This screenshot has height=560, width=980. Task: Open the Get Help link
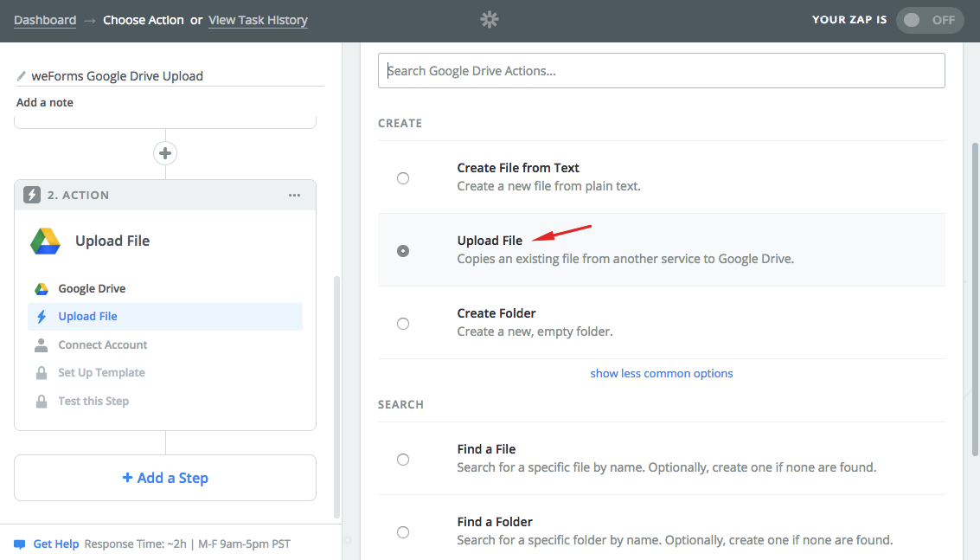point(55,544)
